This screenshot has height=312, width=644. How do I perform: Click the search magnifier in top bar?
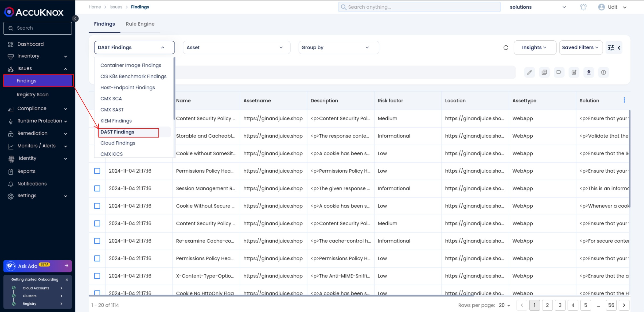pyautogui.click(x=344, y=7)
